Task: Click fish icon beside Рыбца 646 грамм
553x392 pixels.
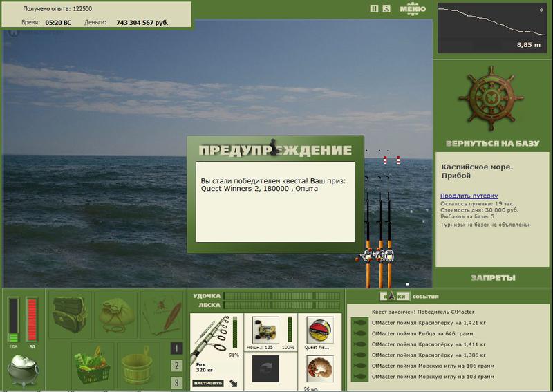Action: 359,333
